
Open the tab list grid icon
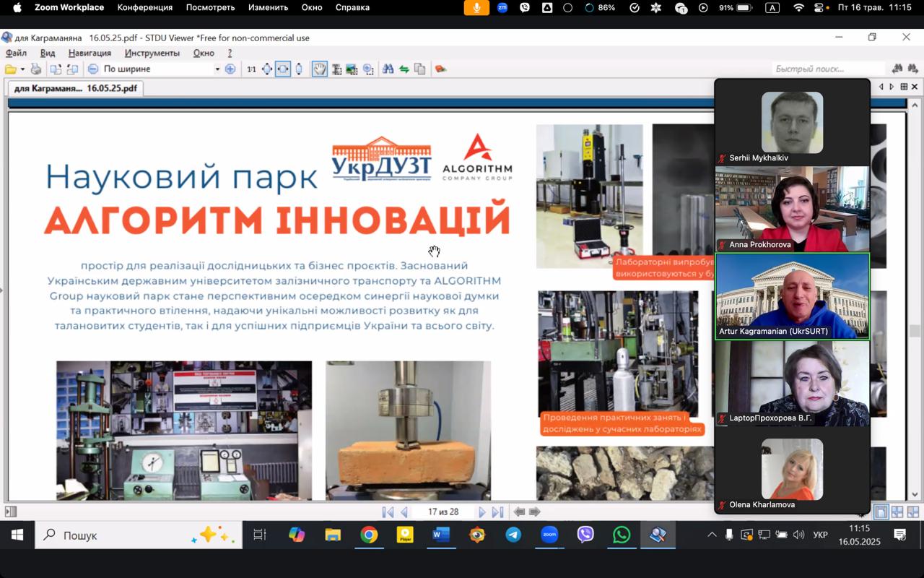[904, 87]
